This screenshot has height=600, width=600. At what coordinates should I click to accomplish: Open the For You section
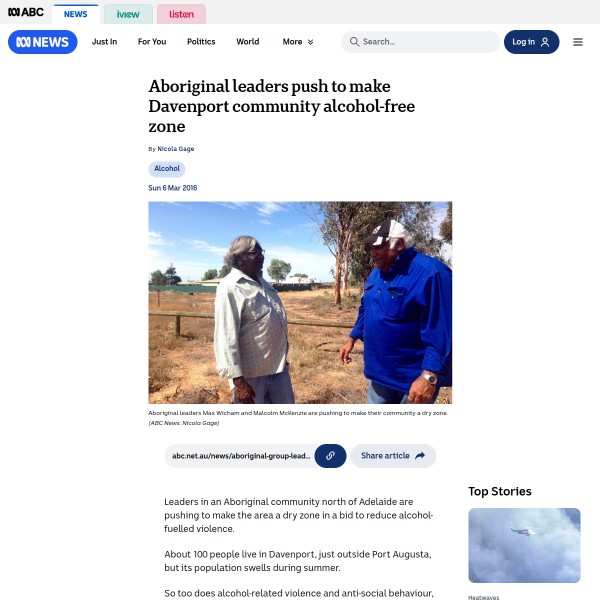click(152, 42)
